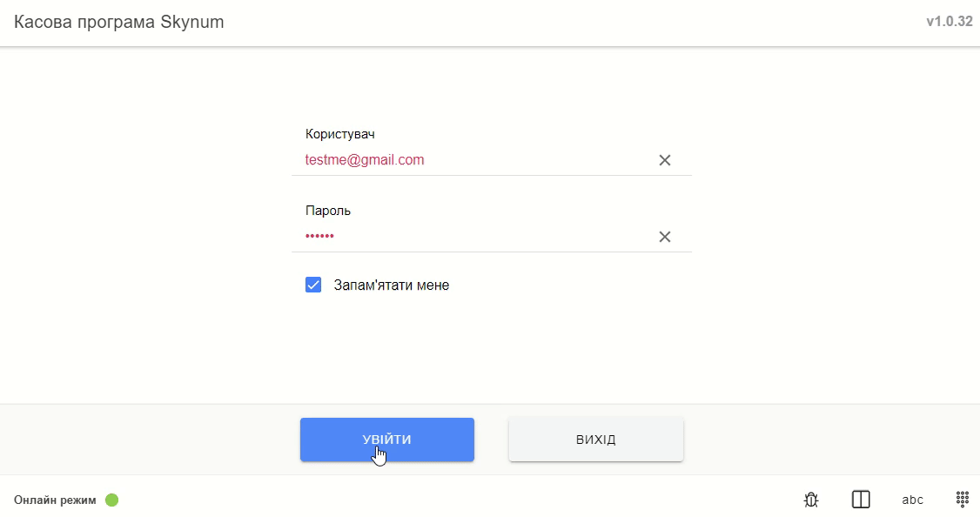This screenshot has width=980, height=517.
Task: Click the version number v1.0.32
Action: (949, 22)
